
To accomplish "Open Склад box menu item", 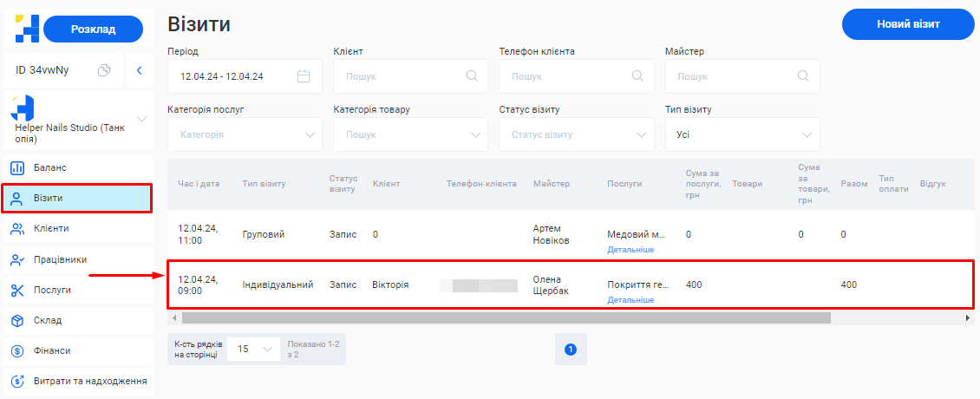I will [48, 320].
